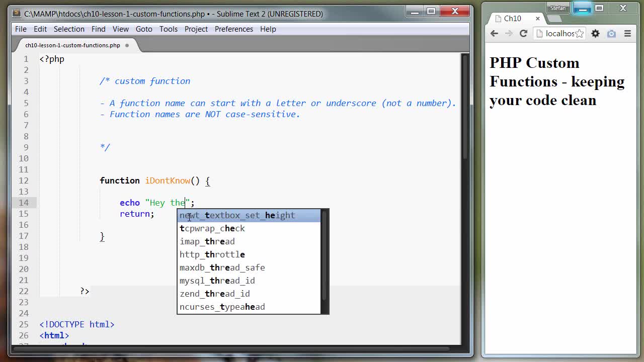Choose maxdb_thread_safe autocomplete suggestion
The height and width of the screenshot is (362, 644).
pyautogui.click(x=249, y=267)
